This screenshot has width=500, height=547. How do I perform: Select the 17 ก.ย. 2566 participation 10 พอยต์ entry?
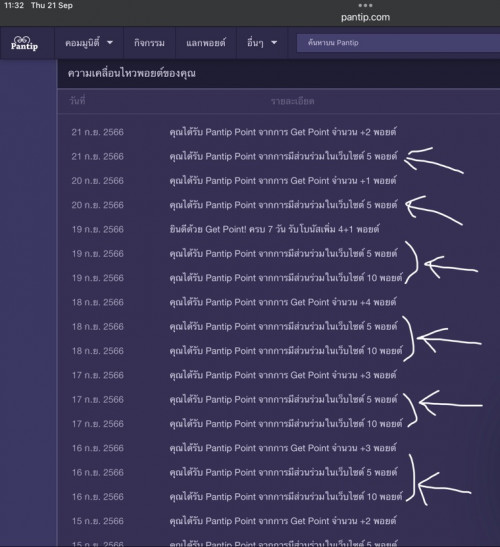pyautogui.click(x=286, y=424)
